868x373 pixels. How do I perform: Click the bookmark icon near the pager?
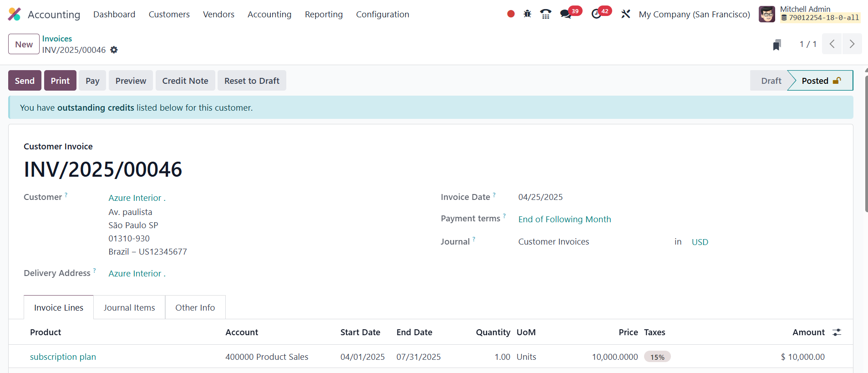(x=777, y=45)
